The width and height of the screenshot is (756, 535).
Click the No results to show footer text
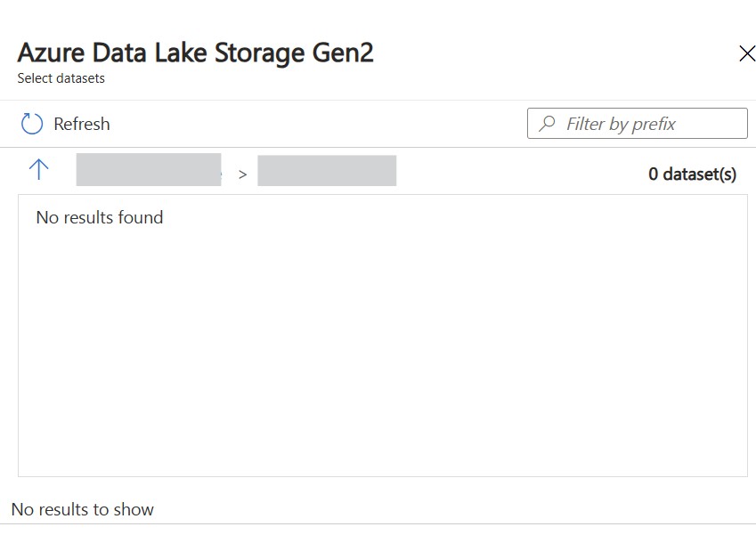83,509
